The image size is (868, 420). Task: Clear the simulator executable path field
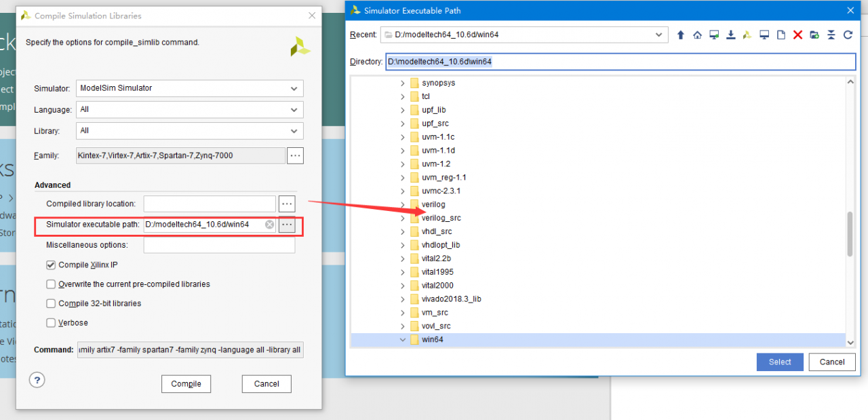[x=269, y=225]
